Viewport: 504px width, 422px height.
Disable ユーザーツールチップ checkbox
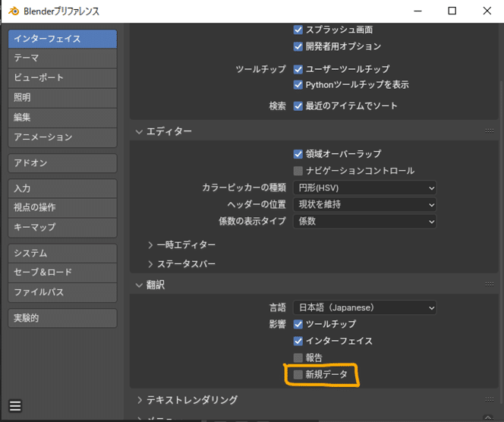coord(298,69)
